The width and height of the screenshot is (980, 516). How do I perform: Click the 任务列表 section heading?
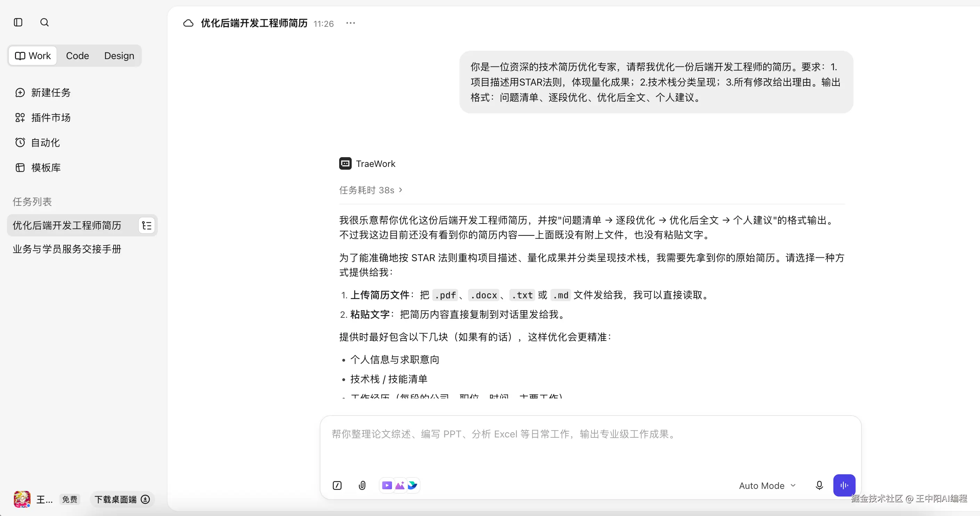(32, 202)
